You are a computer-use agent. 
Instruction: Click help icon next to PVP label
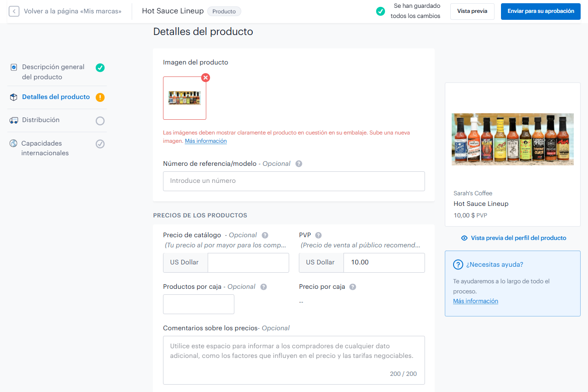point(318,235)
